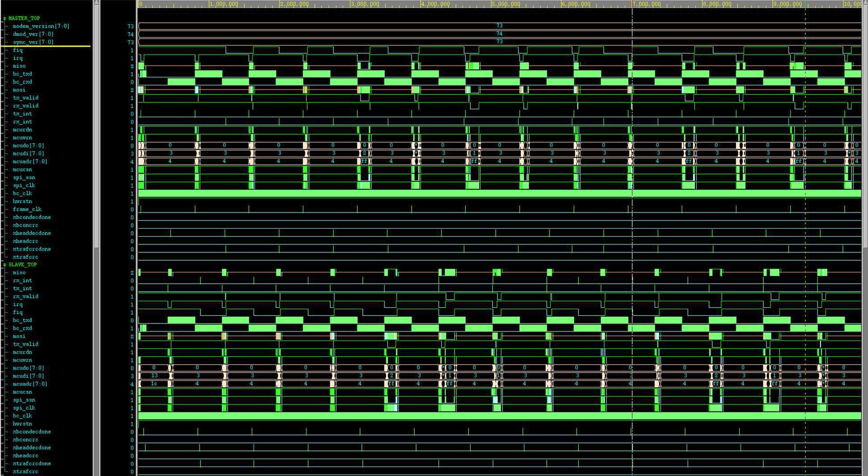This screenshot has height=476, width=868.
Task: Click the 7,000,000 time ruler label
Action: click(647, 4)
